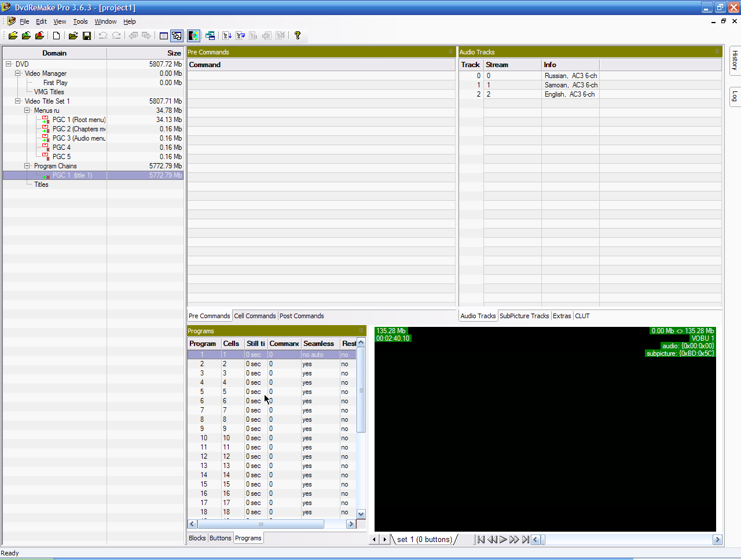Open the View menu
Viewport: 741px width, 560px height.
pos(60,21)
